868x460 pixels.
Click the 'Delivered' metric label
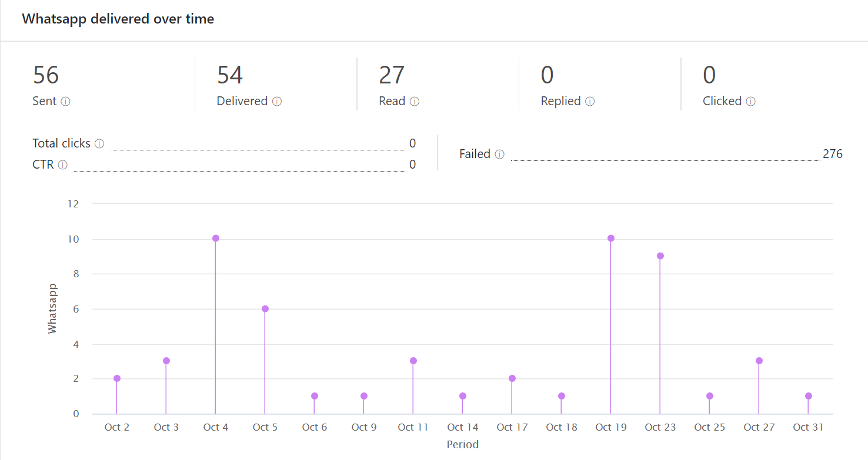click(x=242, y=101)
